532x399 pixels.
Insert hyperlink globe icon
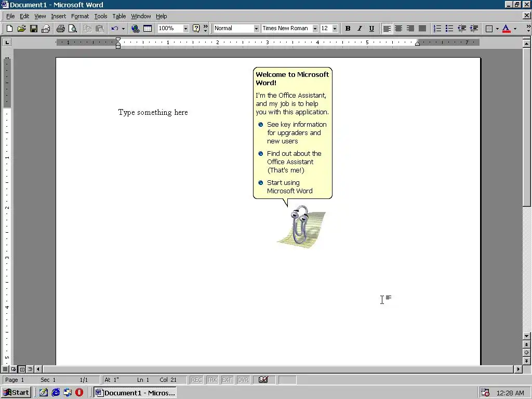(x=136, y=29)
